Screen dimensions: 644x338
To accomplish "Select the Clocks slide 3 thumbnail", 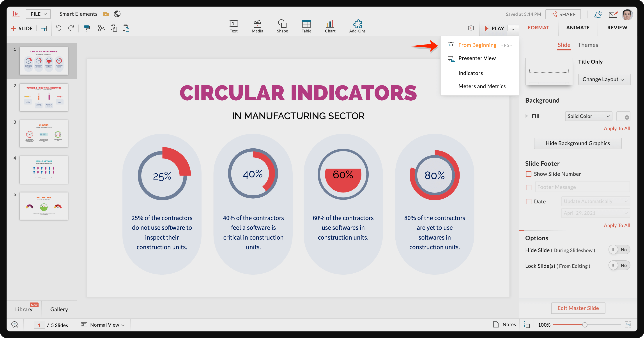I will [44, 133].
